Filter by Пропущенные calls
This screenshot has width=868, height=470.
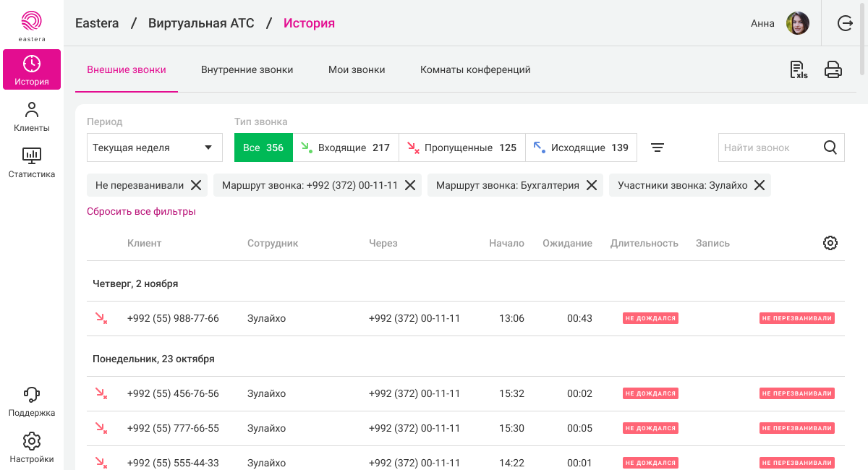(x=462, y=148)
